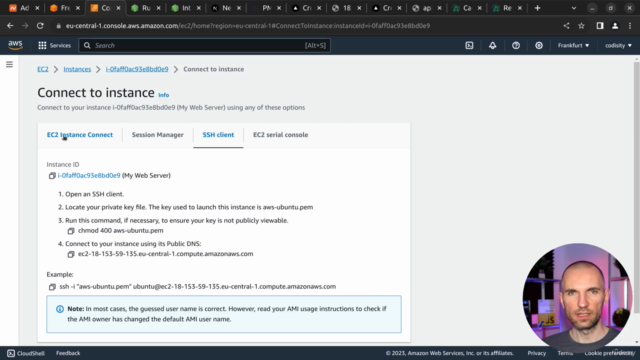
Task: Open the hamburger side navigation menu
Action: pos(9,64)
